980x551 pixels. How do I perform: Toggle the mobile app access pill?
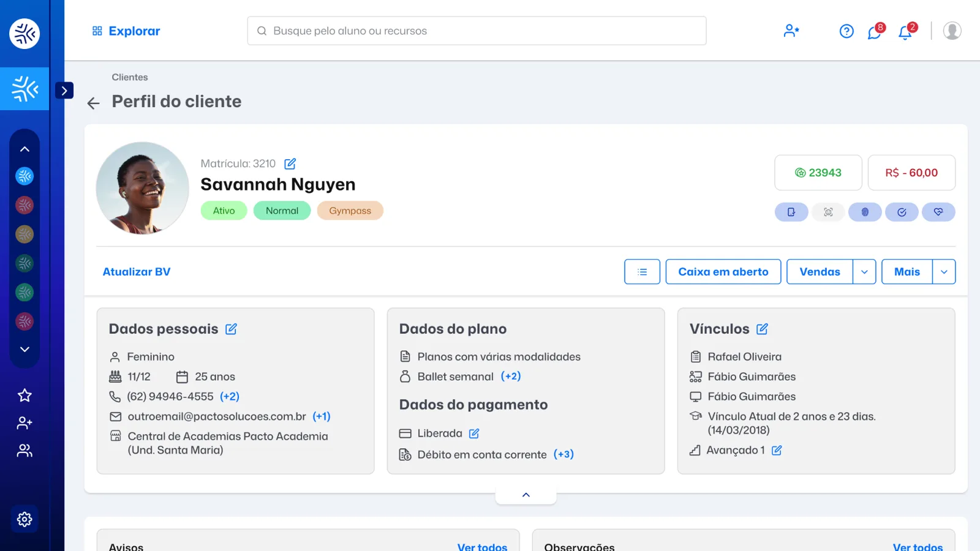[x=791, y=212]
